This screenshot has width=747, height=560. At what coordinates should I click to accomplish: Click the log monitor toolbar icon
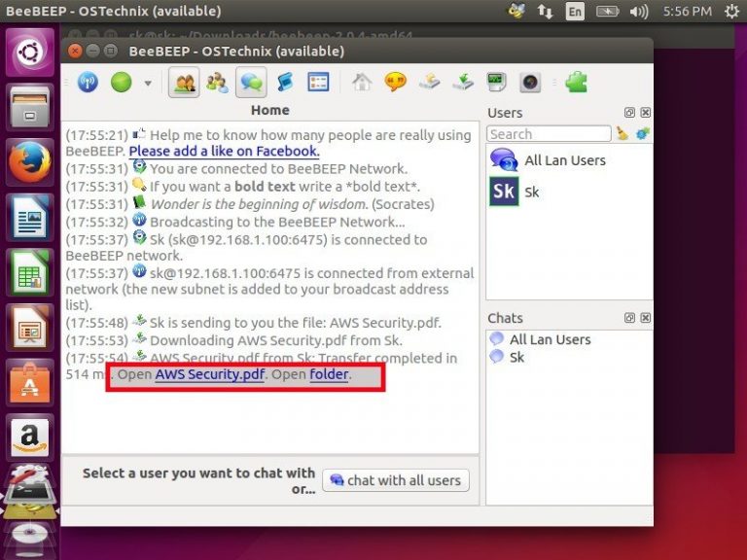496,83
